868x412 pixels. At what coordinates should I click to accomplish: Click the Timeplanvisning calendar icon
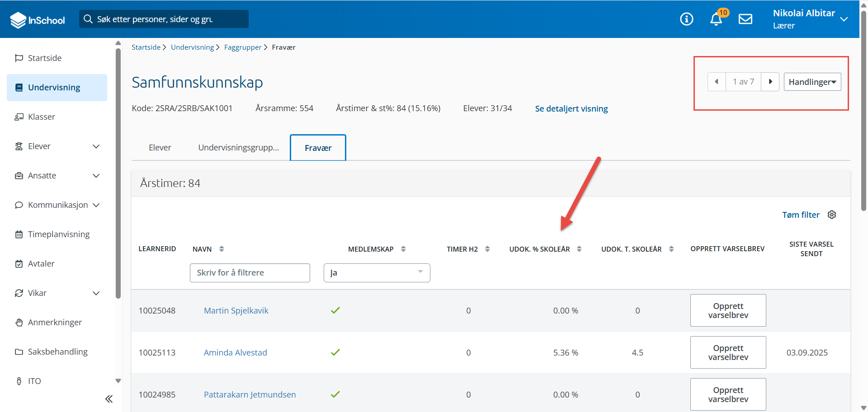tap(19, 234)
